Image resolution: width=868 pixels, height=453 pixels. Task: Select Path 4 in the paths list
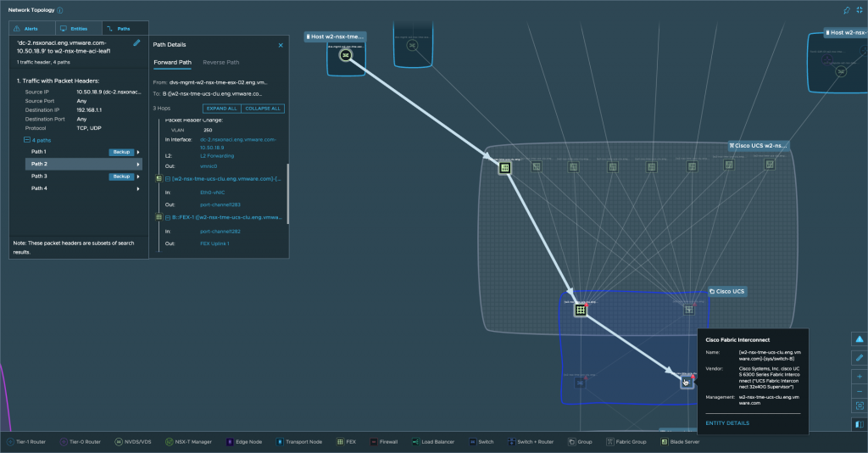pyautogui.click(x=39, y=188)
